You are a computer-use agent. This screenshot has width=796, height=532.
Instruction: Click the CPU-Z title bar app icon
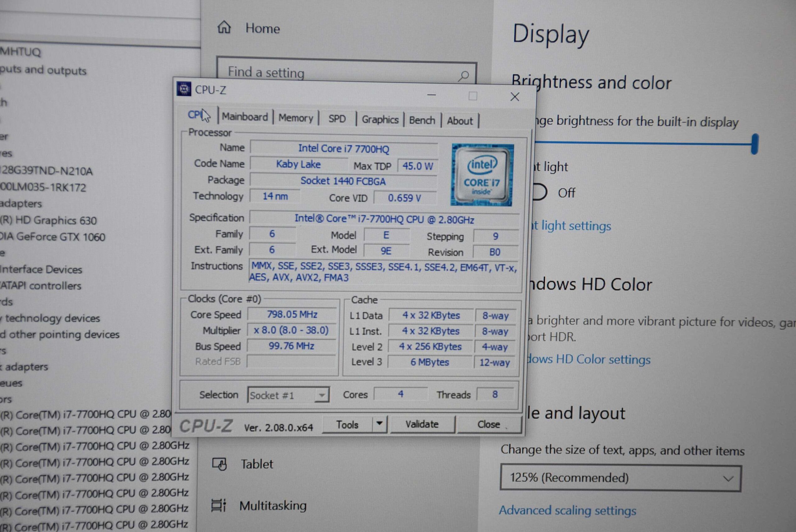[184, 89]
